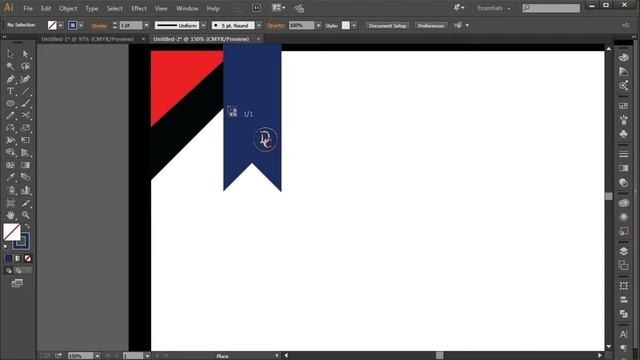640x360 pixels.
Task: Select the Column Graph tool
Action: coord(25,190)
